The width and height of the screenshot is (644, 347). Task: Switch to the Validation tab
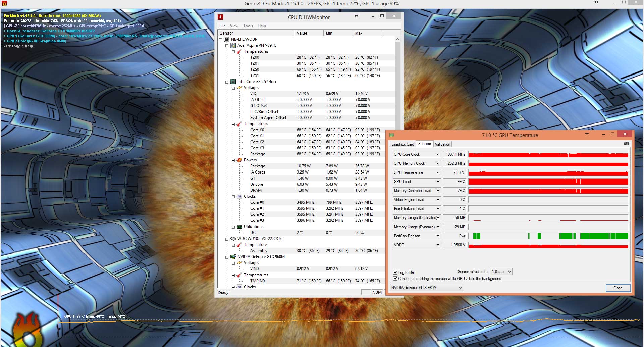coord(442,144)
